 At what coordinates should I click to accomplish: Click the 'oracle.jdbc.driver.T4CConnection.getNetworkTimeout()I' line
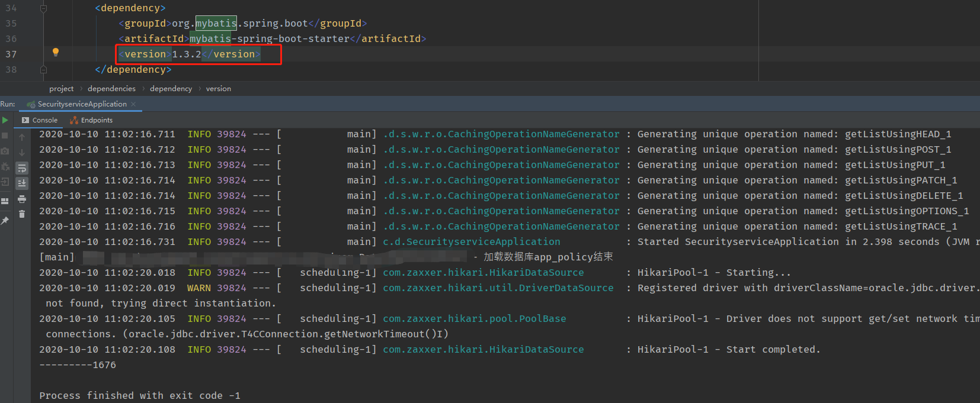tap(246, 334)
